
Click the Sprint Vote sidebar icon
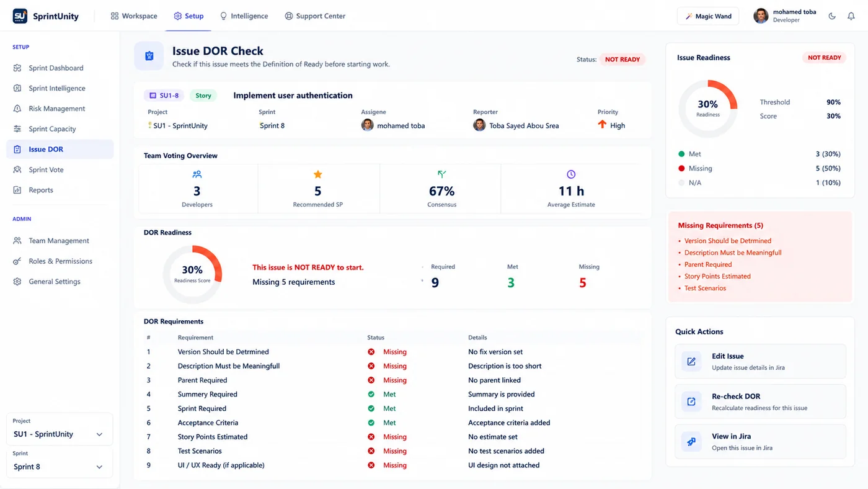point(17,169)
